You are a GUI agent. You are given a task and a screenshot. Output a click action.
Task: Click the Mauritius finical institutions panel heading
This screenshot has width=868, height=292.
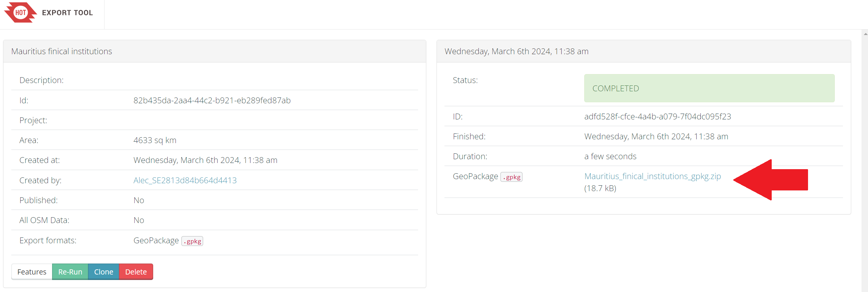click(x=62, y=51)
